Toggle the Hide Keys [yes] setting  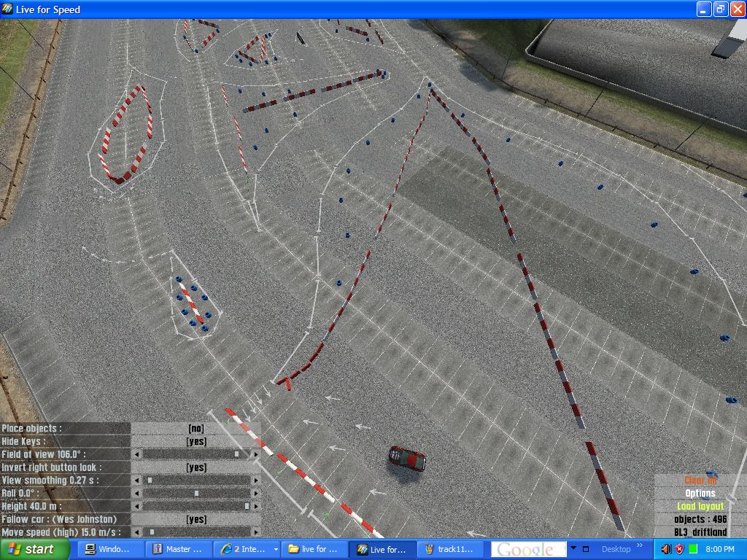tap(196, 441)
